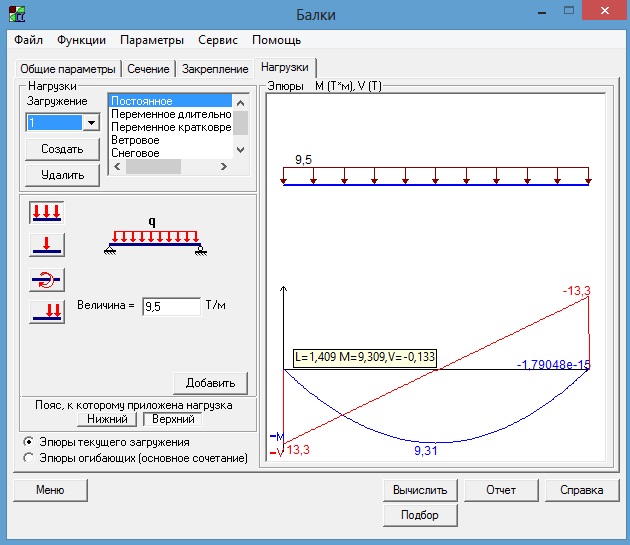630x545 pixels.
Task: Select Переменное кратковременное in load list
Action: coord(171,127)
